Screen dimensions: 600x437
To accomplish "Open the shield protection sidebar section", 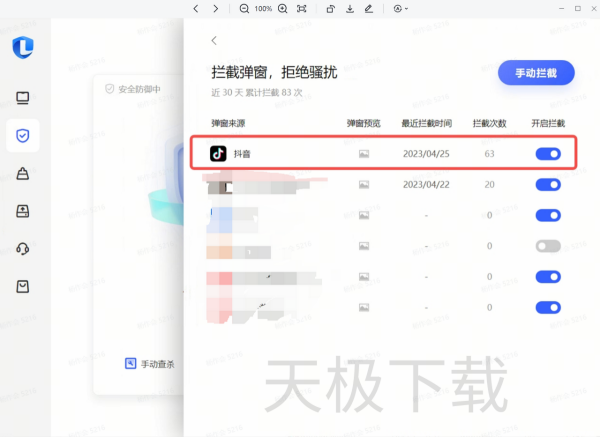I will pos(22,135).
